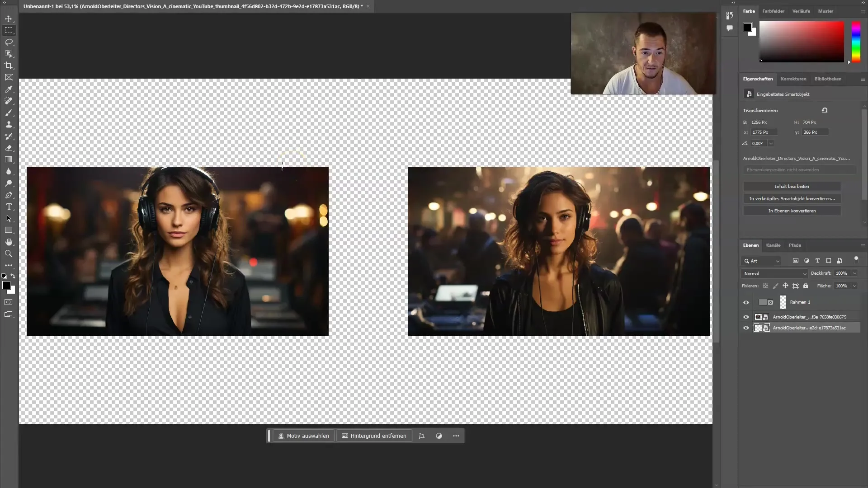868x488 pixels.
Task: Select the Frame tool
Action: click(9, 77)
